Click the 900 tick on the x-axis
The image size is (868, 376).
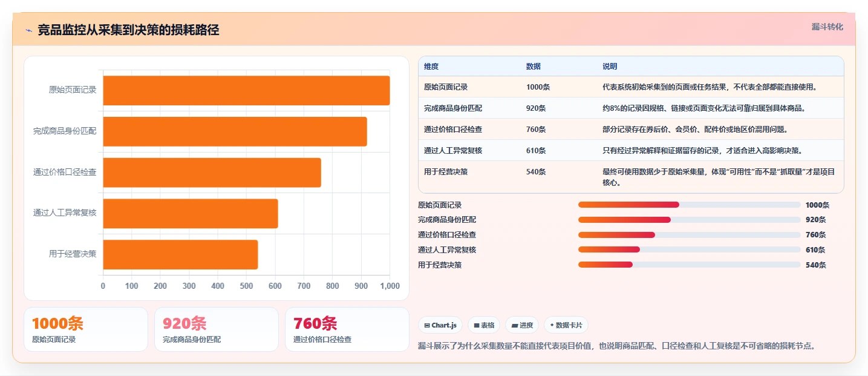pos(361,286)
